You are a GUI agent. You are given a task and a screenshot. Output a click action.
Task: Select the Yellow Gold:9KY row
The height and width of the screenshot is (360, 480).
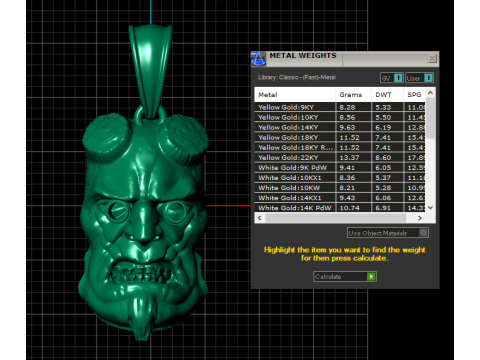point(340,107)
